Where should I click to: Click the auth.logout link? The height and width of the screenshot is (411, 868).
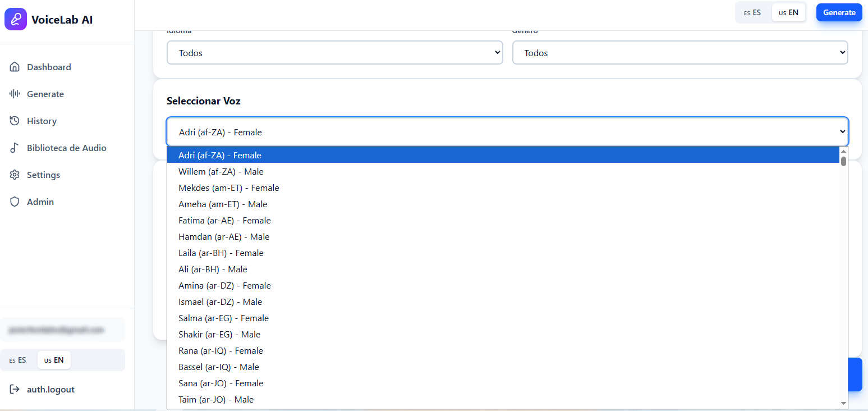point(49,389)
